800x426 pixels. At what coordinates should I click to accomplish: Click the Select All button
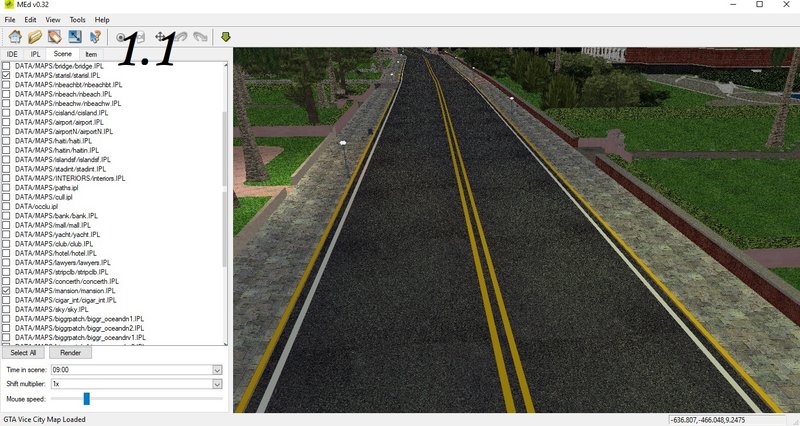pos(23,353)
